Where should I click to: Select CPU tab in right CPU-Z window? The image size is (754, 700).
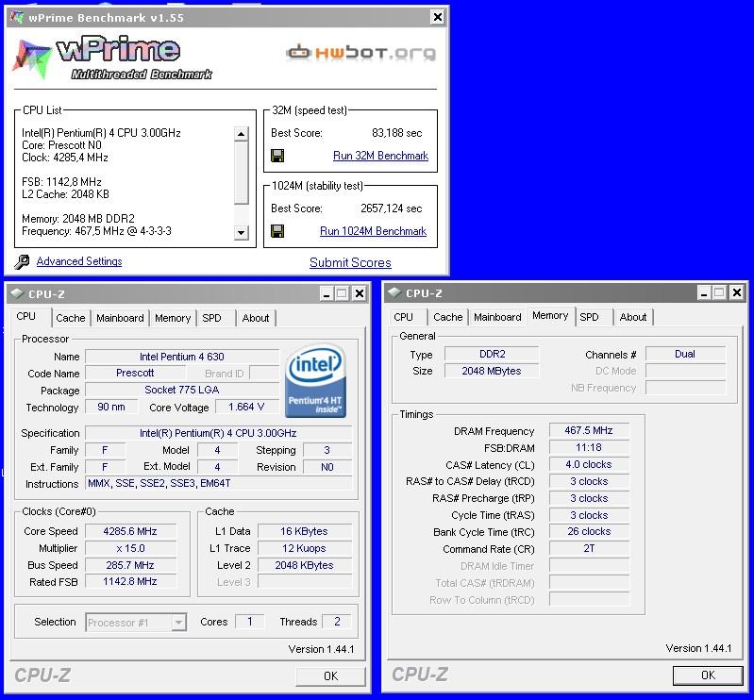click(404, 317)
